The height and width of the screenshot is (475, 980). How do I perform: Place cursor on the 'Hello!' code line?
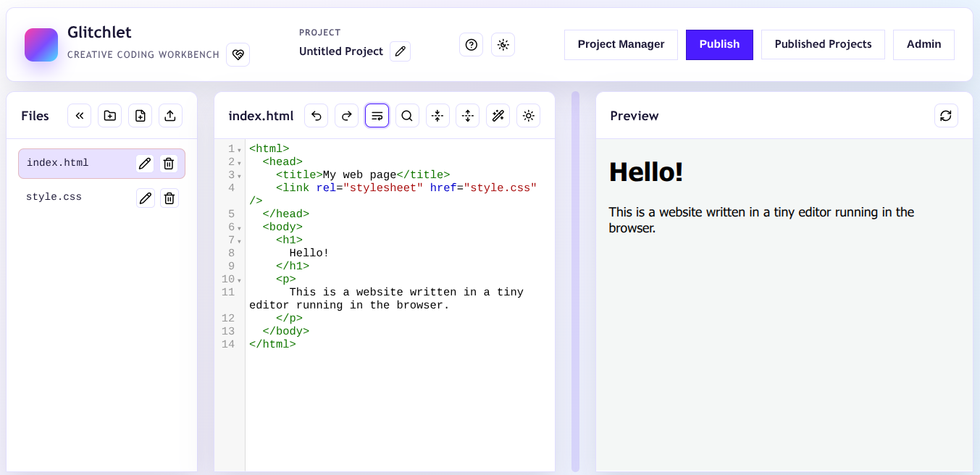pos(309,253)
